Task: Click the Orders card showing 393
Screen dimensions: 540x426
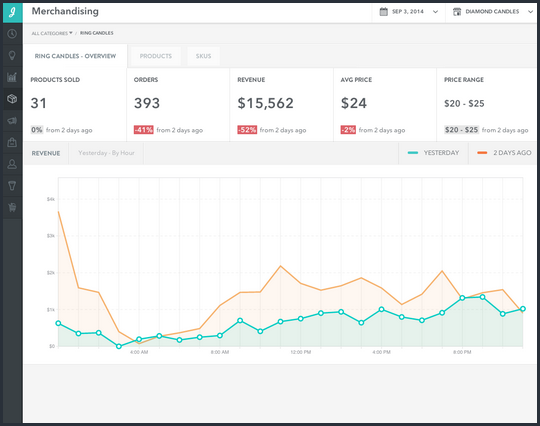Action: (178, 104)
